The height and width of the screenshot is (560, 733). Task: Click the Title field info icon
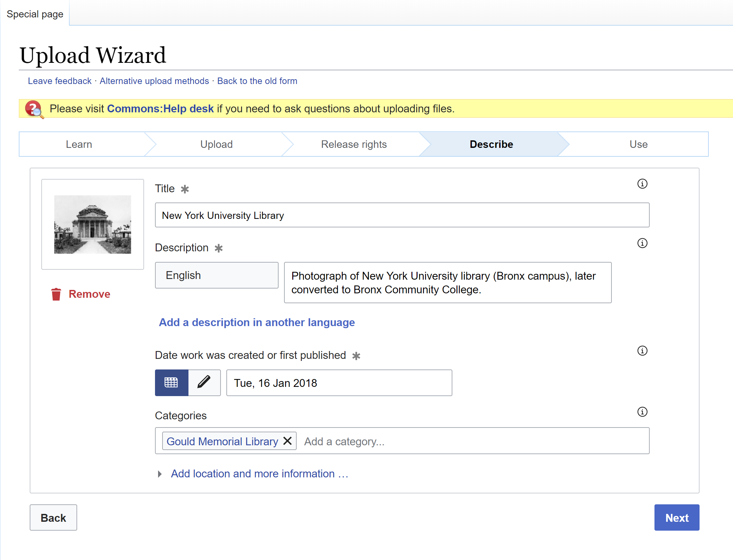point(642,184)
